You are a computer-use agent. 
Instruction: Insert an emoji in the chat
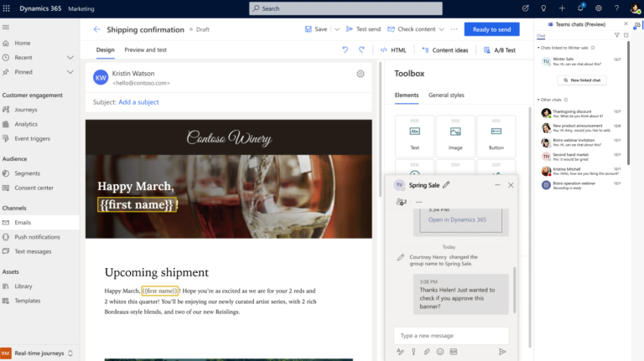[440, 352]
